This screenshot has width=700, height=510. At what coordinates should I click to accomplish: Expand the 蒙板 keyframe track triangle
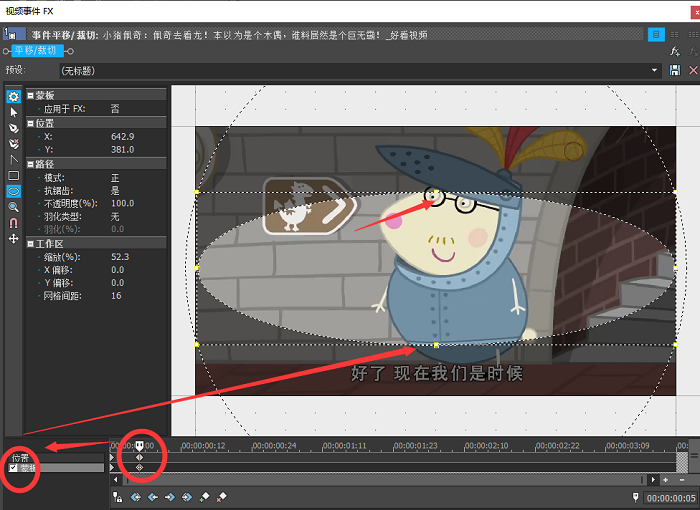pos(112,467)
